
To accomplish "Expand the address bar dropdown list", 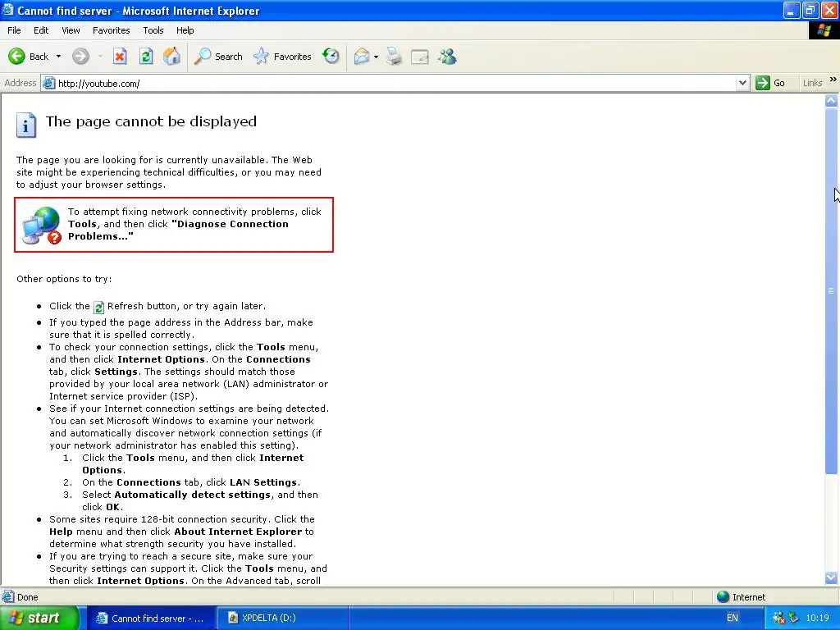I will (x=742, y=83).
